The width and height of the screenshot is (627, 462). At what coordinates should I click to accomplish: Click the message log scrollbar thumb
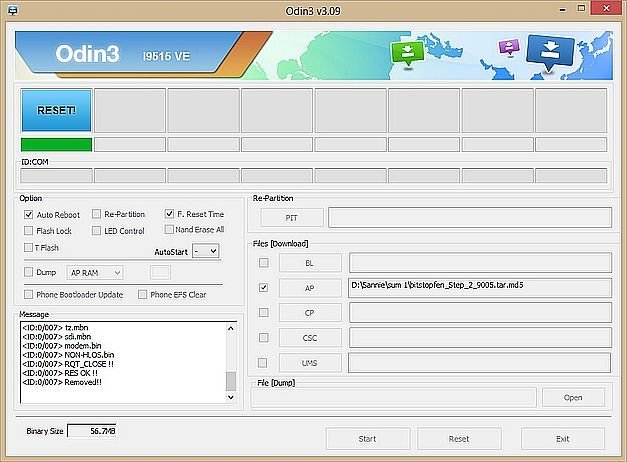click(231, 381)
